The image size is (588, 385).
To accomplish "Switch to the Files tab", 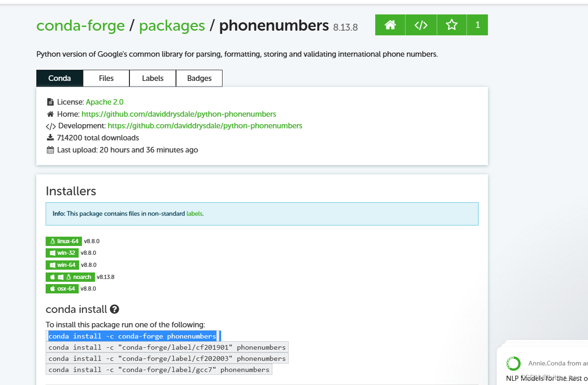I will click(x=106, y=78).
